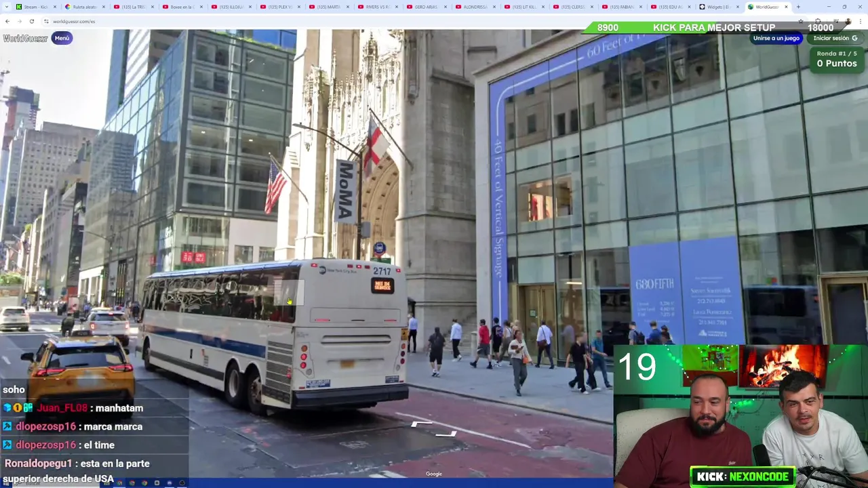Switch to the 'Boxee en la' tab
The width and height of the screenshot is (868, 488).
tap(182, 7)
